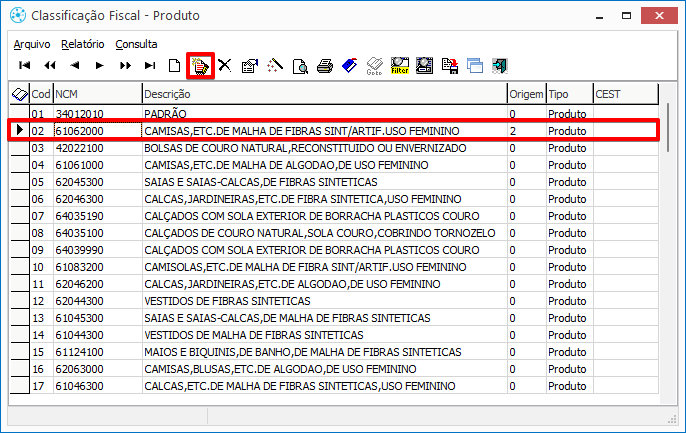Click the Tipo column header

(570, 94)
